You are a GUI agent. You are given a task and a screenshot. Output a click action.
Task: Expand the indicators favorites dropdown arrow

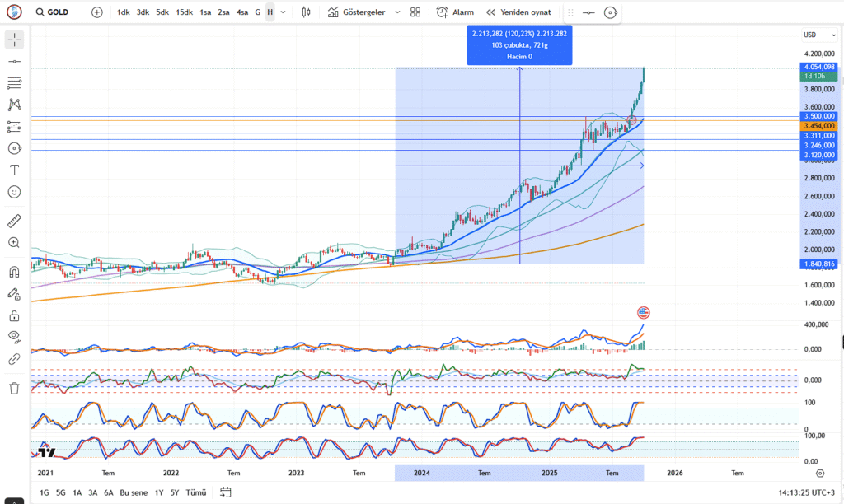tap(397, 12)
